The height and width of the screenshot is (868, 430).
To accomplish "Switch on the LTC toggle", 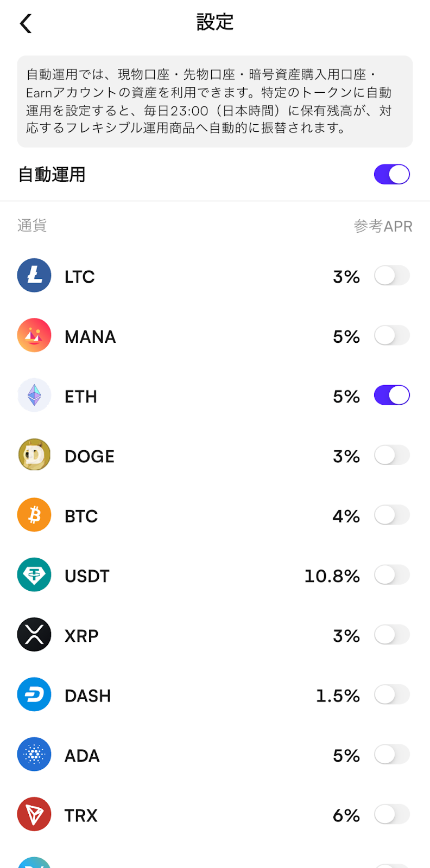I will click(391, 276).
